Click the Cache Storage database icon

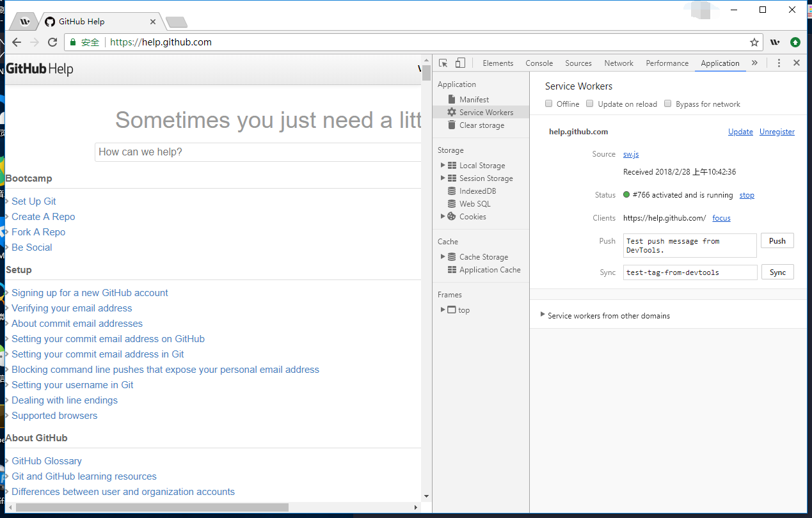(x=452, y=256)
